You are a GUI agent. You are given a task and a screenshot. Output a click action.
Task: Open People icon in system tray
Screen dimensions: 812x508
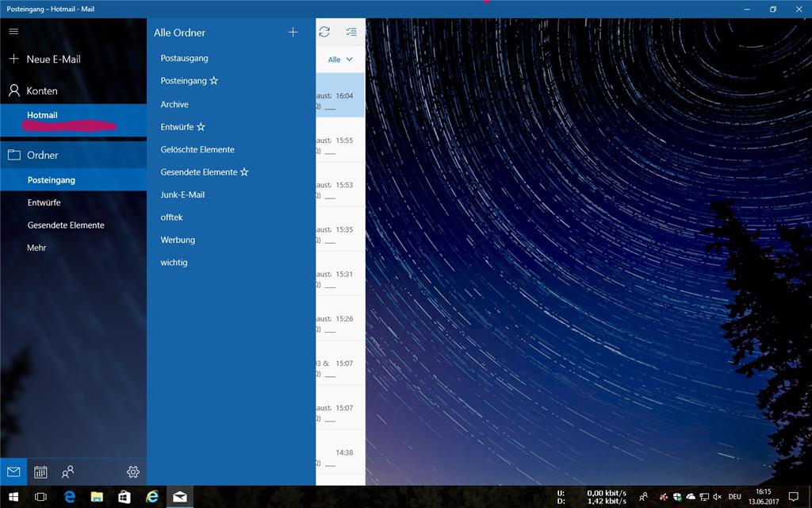[643, 497]
